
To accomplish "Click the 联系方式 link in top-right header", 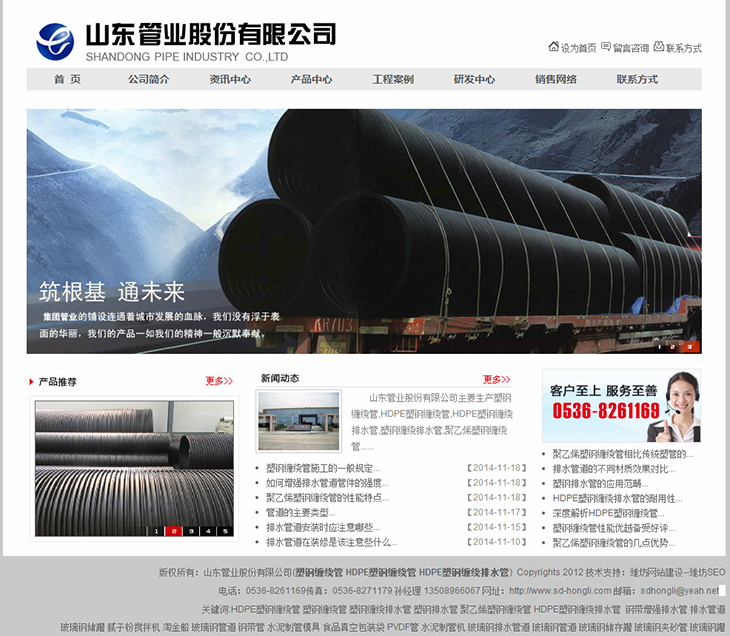I will pyautogui.click(x=683, y=48).
